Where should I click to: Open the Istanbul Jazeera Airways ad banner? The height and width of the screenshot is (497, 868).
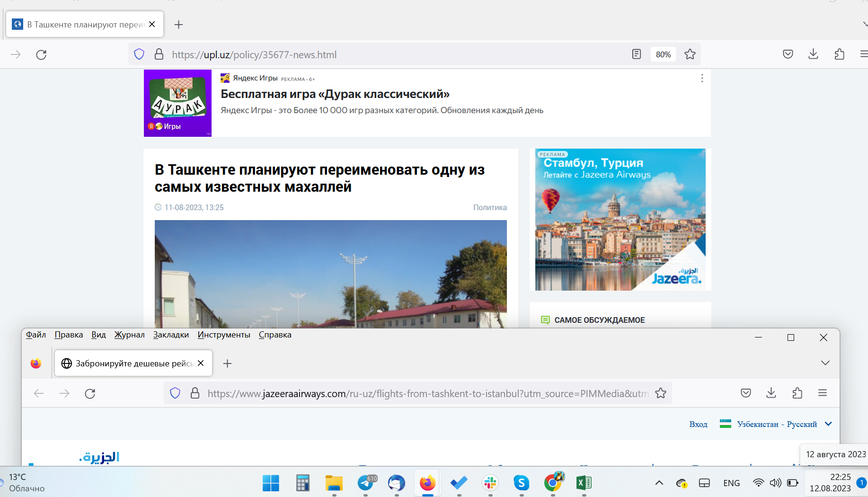pyautogui.click(x=620, y=220)
